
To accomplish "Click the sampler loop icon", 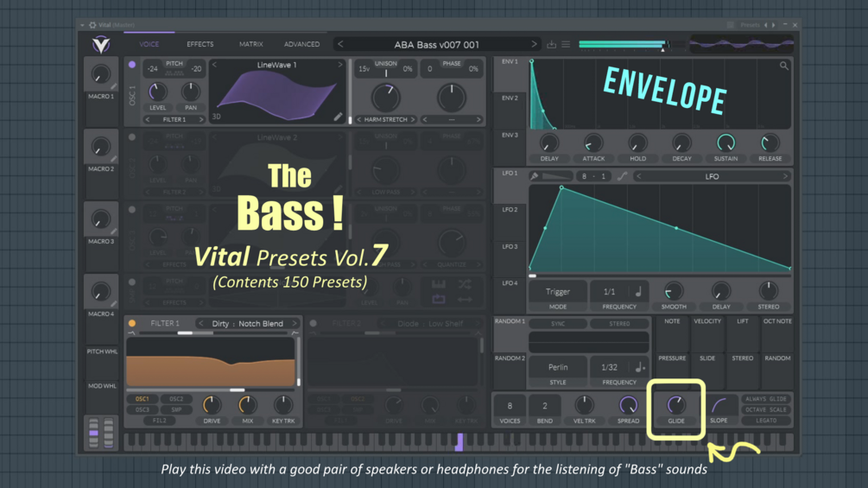I will click(x=439, y=300).
